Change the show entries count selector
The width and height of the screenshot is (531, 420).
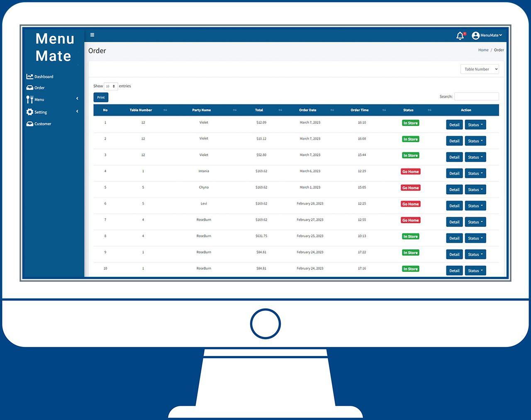[111, 86]
